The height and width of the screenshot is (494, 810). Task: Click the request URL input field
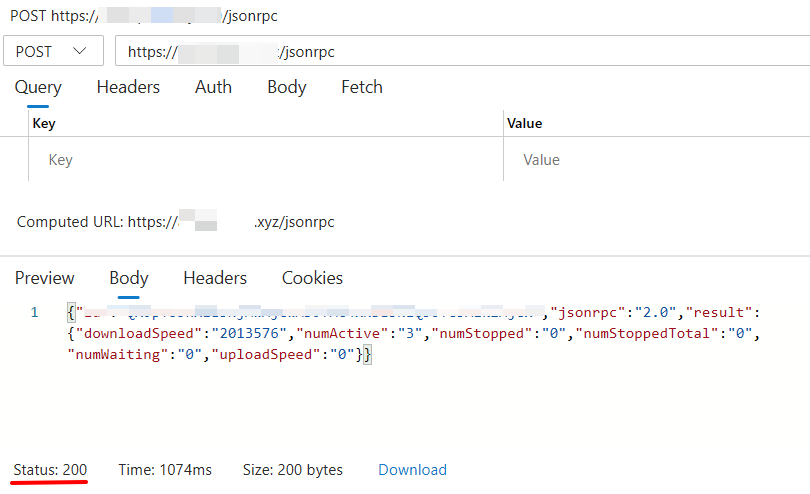click(460, 51)
